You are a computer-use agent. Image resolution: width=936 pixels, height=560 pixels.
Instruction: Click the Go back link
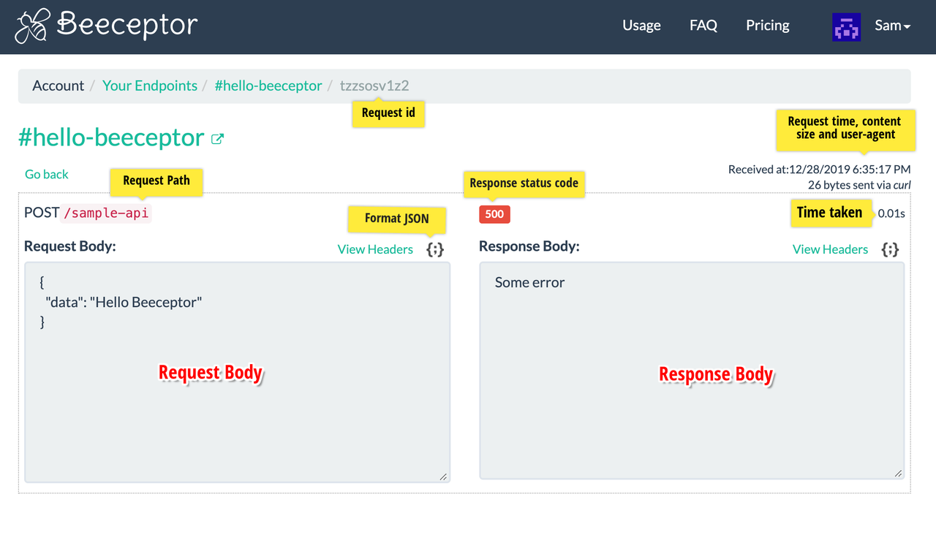click(47, 174)
